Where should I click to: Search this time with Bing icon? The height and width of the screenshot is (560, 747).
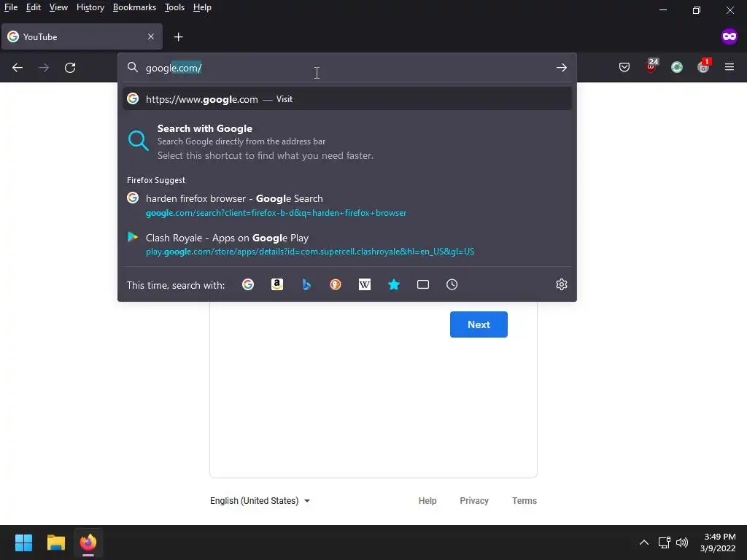pos(306,284)
